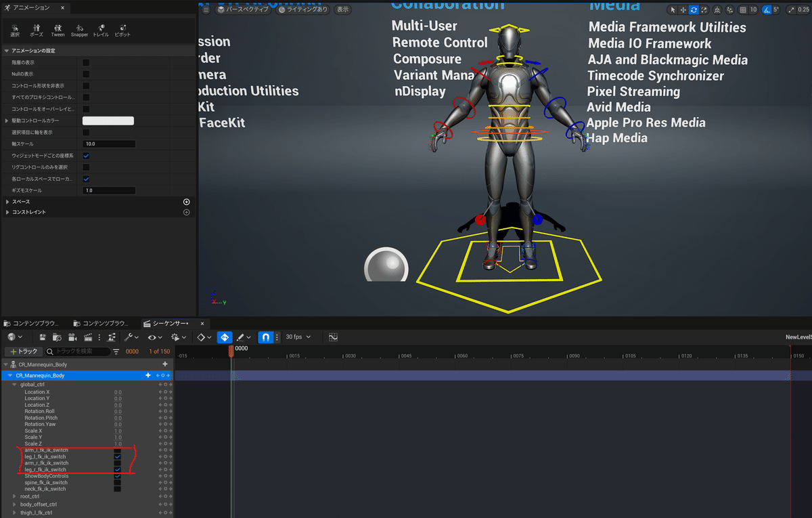812x518 pixels.
Task: Click the sequencer render movie clapperboard icon
Action: click(87, 337)
